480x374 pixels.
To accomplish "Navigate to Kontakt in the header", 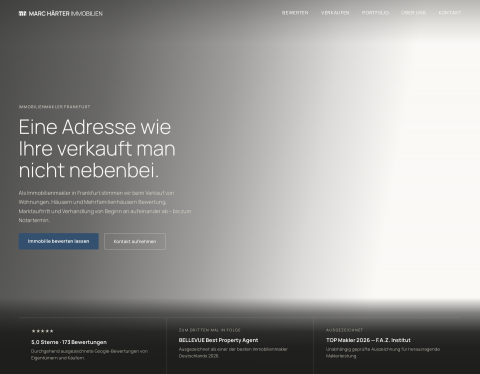I will [450, 13].
